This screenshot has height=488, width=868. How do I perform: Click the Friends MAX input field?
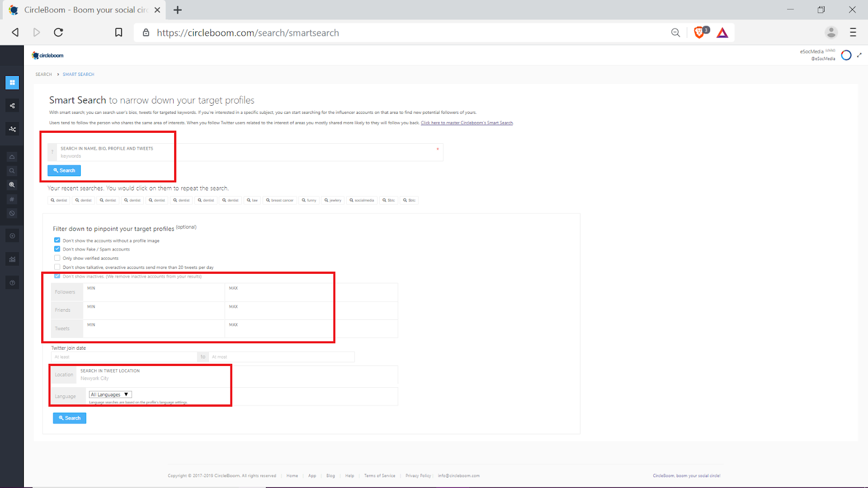point(311,311)
